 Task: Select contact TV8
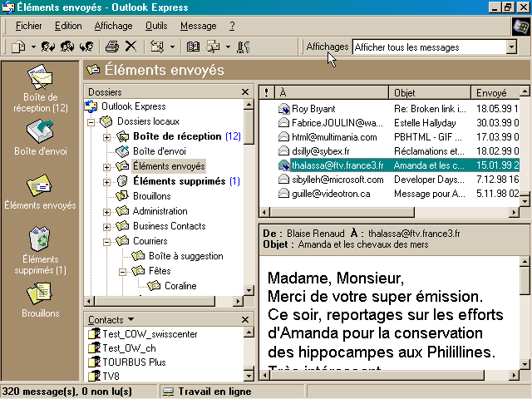coord(111,377)
